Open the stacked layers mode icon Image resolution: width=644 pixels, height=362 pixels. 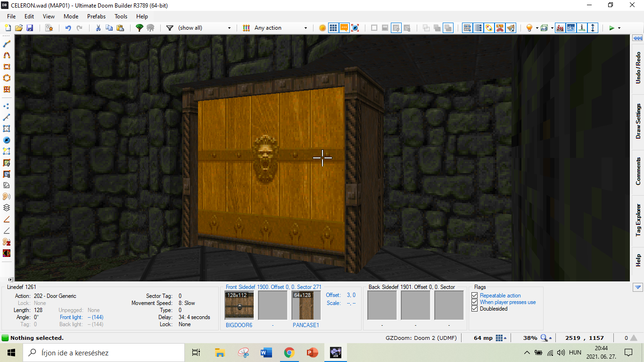coord(7,208)
